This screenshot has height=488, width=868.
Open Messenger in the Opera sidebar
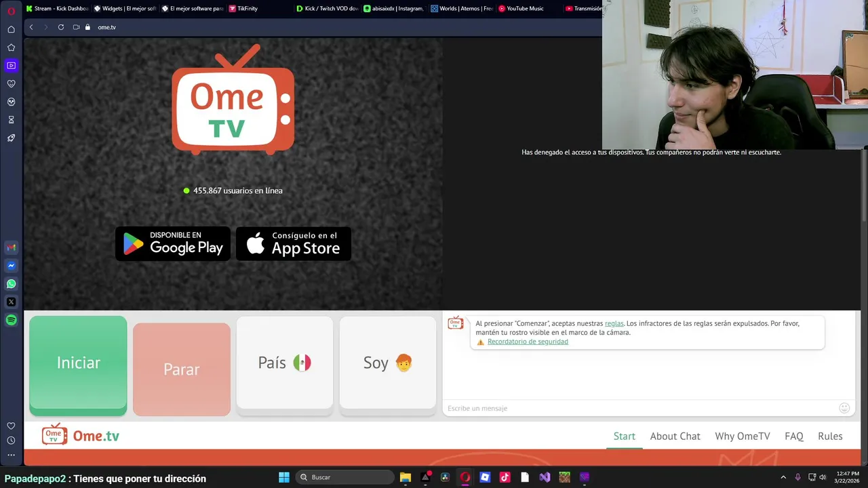tap(11, 266)
